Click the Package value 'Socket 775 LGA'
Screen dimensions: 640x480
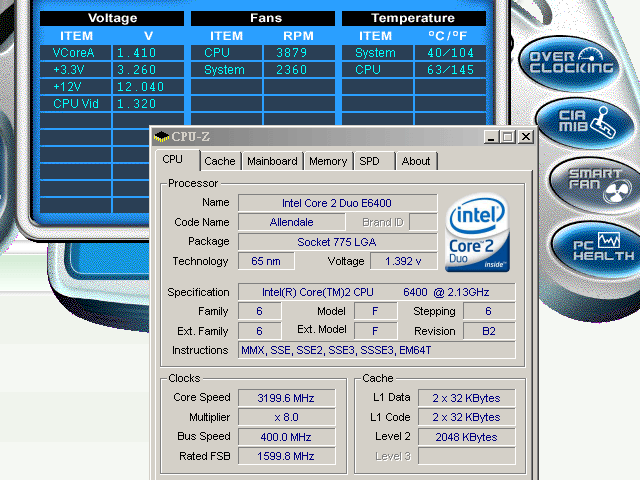point(337,242)
